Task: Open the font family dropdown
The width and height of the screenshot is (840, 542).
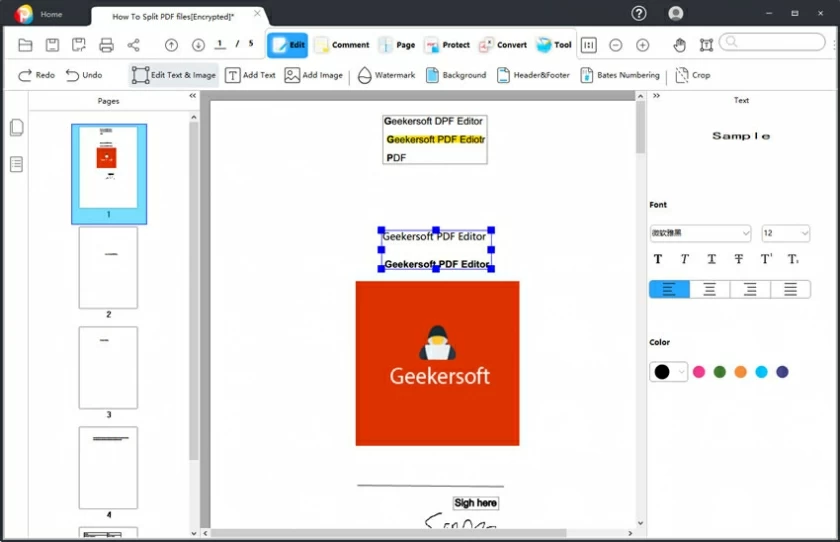Action: point(700,233)
